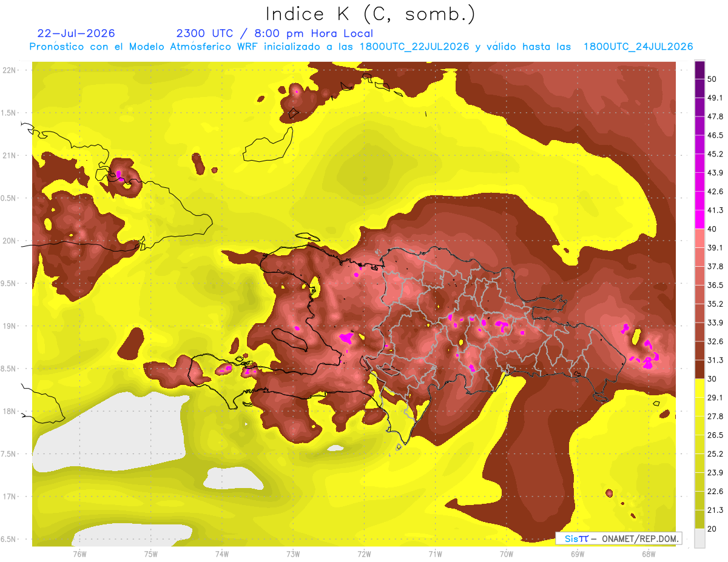Screen dimensions: 728x562
Task: Pick the magenta colorbar segment between 40 and 41.3
Action: (699, 219)
